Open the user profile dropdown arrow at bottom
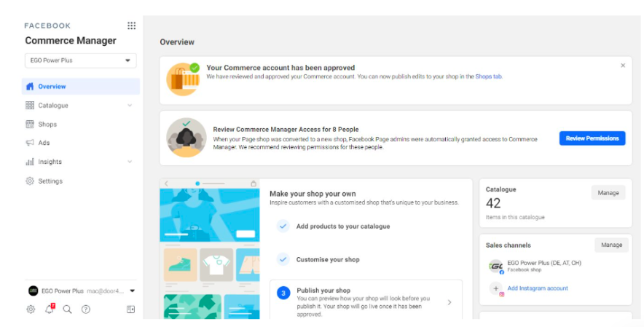The image size is (644, 327). 132,291
